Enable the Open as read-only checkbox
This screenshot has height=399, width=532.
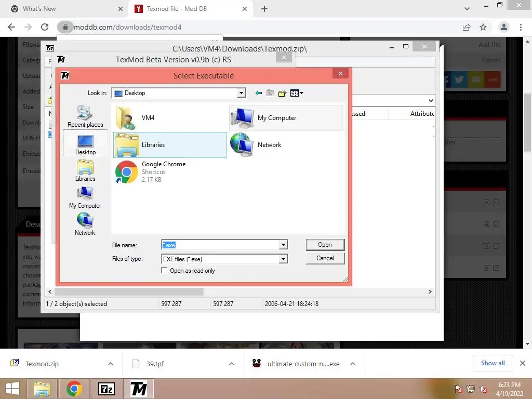164,270
